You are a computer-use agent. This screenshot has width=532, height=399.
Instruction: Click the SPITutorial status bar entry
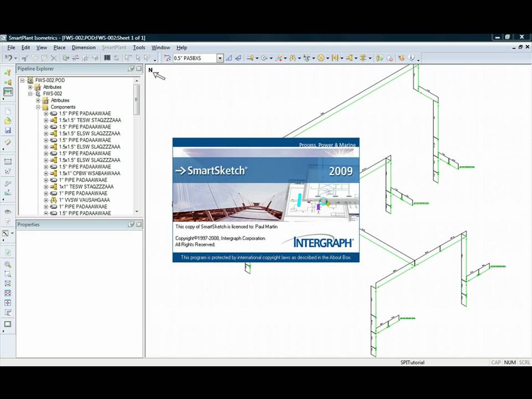pos(412,362)
